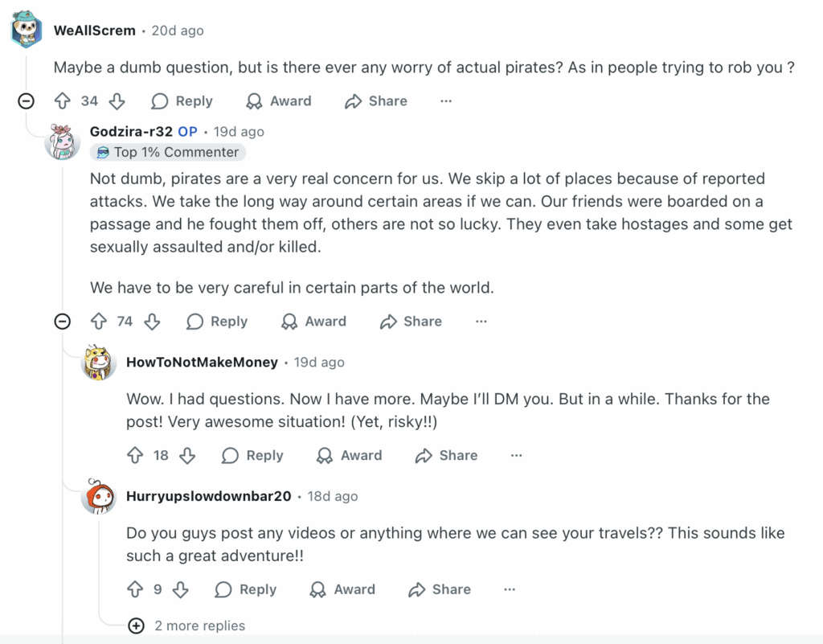
Task: Open more options on Godzira-r32's comment
Action: 481,322
